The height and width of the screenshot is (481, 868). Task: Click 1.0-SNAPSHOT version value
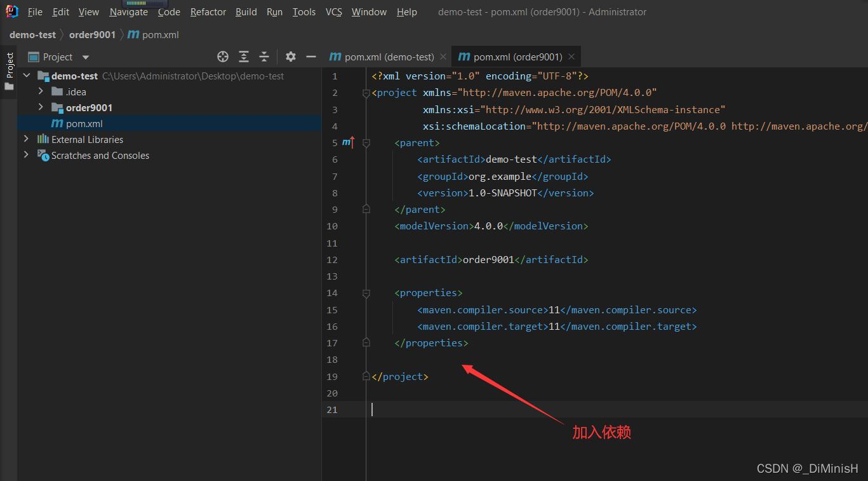point(503,193)
